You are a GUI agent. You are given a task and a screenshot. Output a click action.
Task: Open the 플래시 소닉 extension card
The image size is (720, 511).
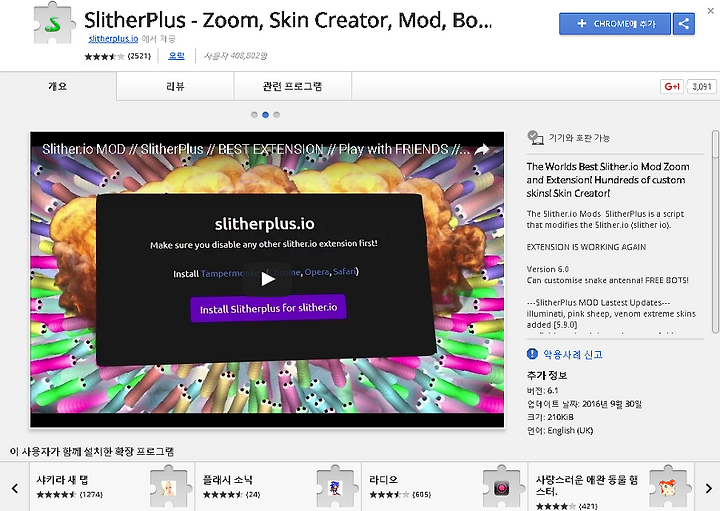pos(278,487)
